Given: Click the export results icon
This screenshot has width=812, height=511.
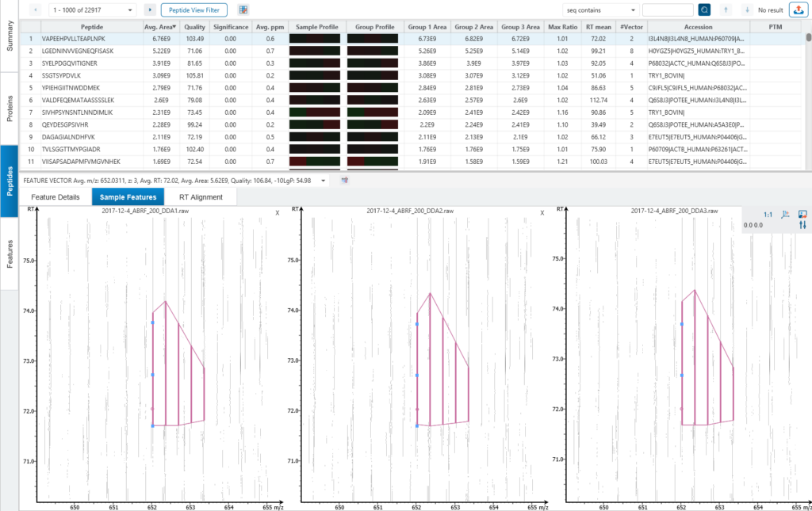Looking at the screenshot, I should (799, 10).
